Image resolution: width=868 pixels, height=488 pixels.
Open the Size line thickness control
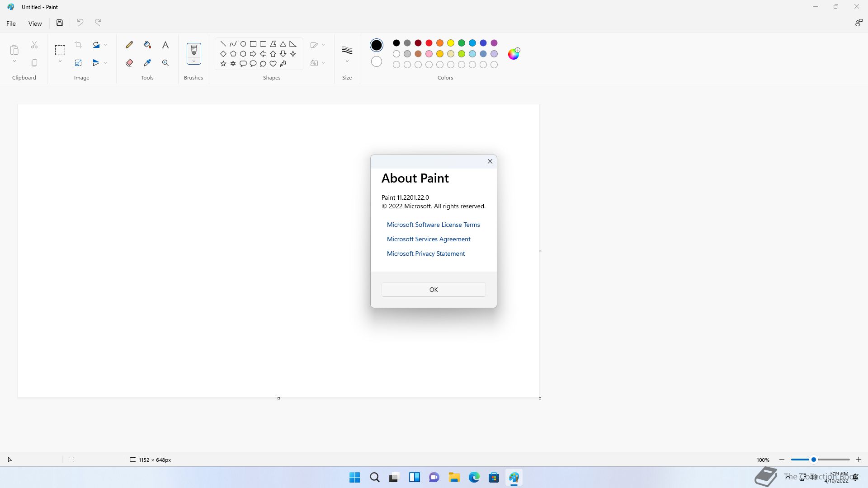(x=347, y=50)
